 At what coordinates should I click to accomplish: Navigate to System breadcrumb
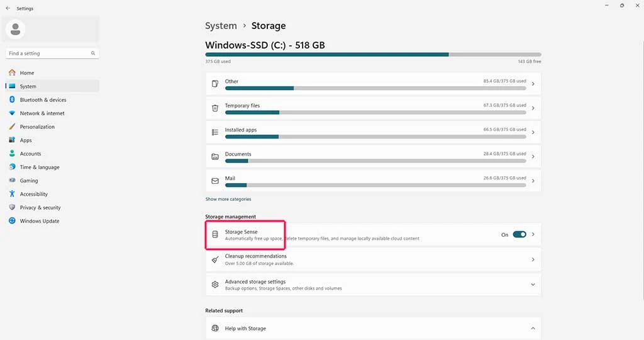click(x=221, y=26)
